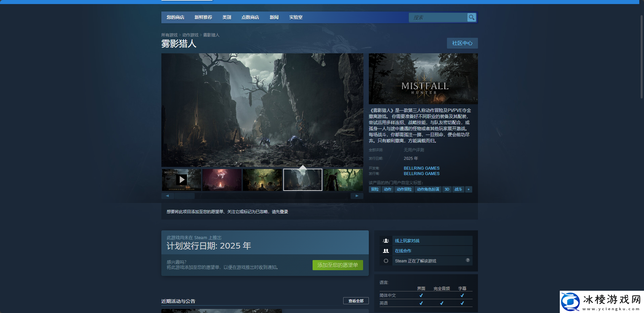Click the 社区中心 button
Viewport: 644px width, 313px height.
click(462, 43)
